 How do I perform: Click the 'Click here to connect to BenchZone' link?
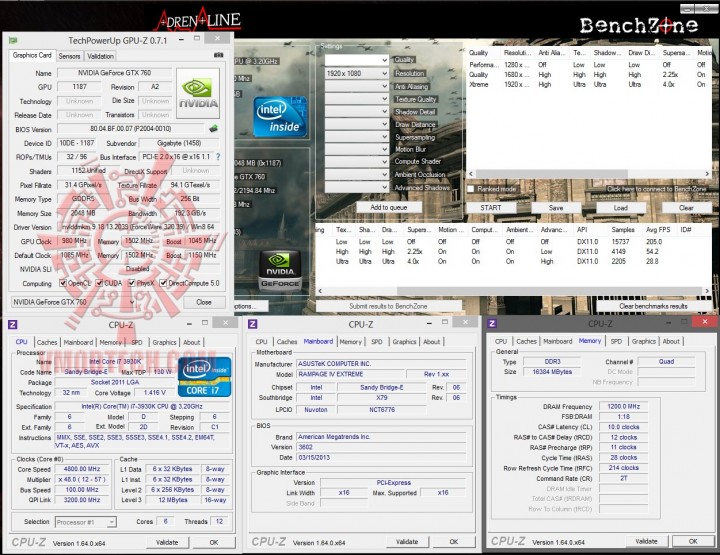pyautogui.click(x=656, y=189)
